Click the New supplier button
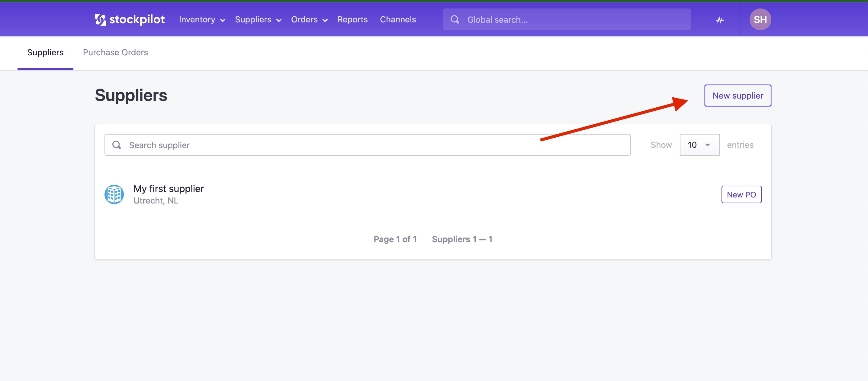Image resolution: width=868 pixels, height=381 pixels. point(738,96)
